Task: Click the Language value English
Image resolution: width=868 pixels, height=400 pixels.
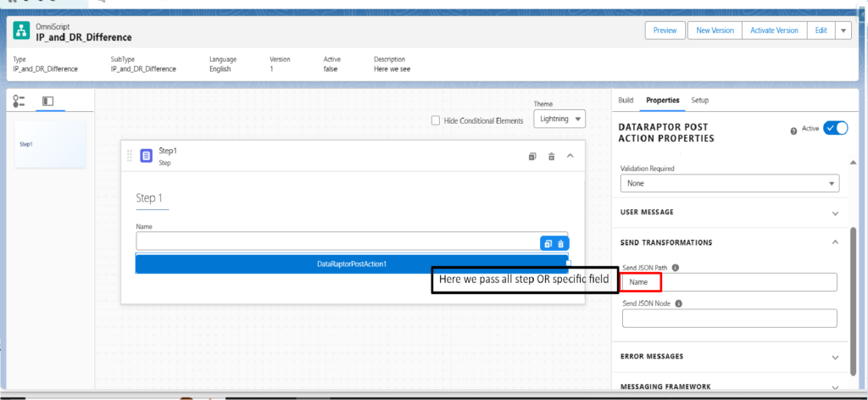Action: point(220,69)
